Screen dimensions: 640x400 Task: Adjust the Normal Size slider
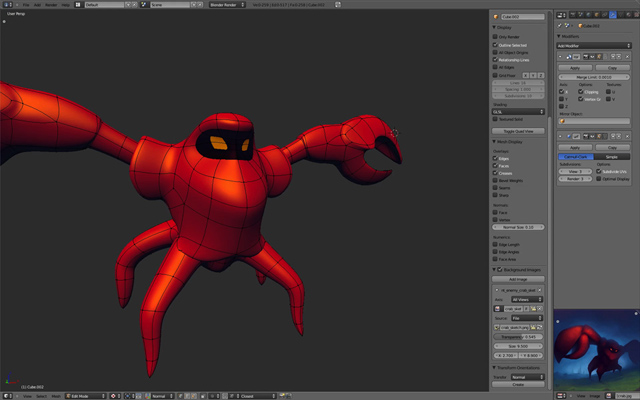(519, 227)
